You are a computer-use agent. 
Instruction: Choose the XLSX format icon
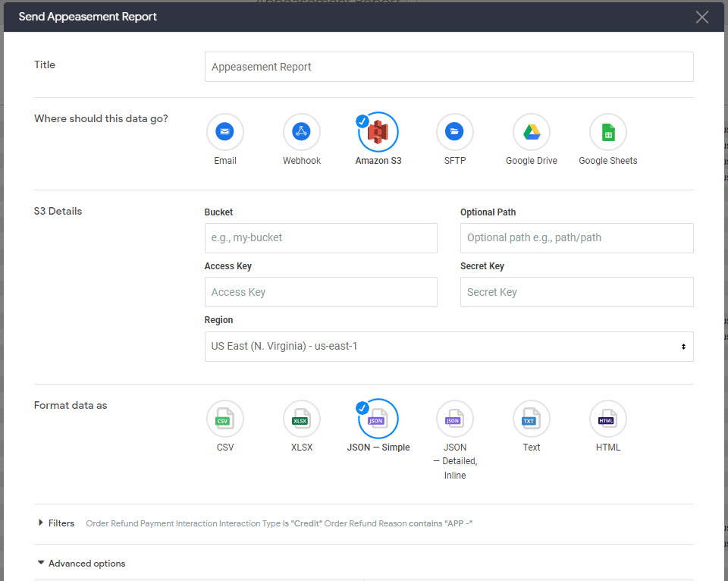[301, 418]
